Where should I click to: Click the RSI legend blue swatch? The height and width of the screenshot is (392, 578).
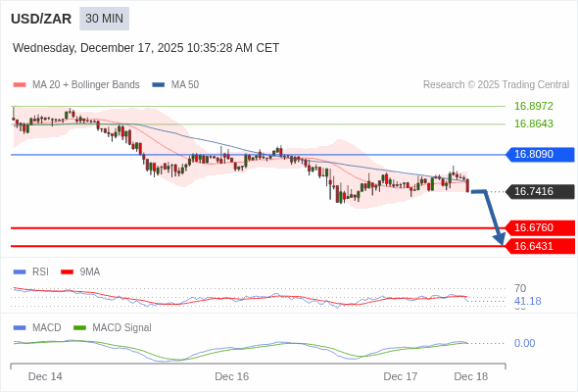(20, 272)
